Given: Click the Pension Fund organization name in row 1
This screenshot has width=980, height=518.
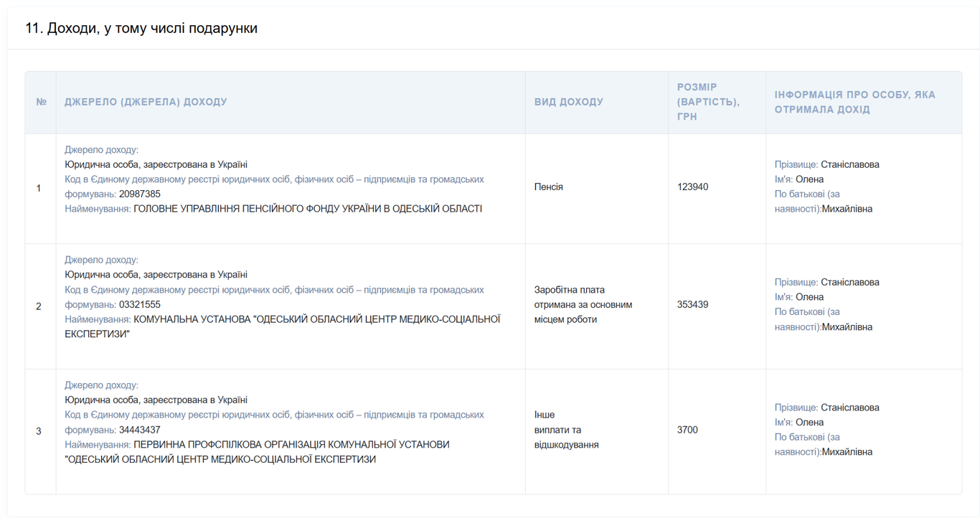Looking at the screenshot, I should pos(308,209).
